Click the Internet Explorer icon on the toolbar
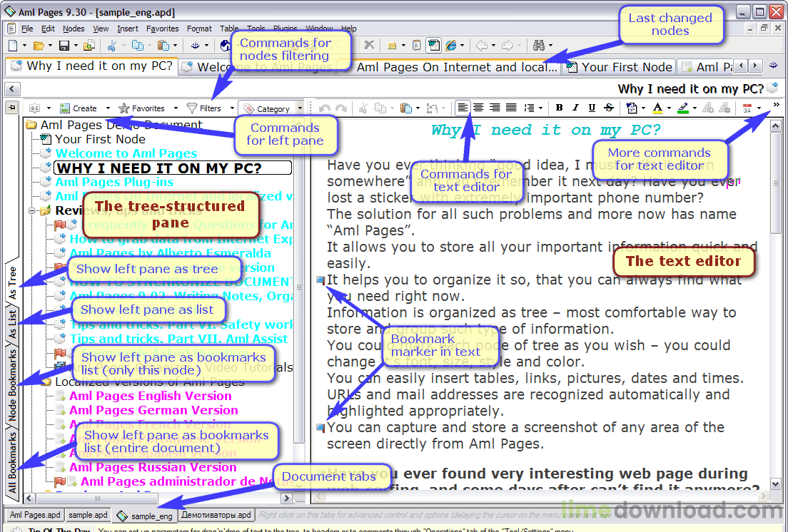The image size is (788, 532). coord(450,45)
